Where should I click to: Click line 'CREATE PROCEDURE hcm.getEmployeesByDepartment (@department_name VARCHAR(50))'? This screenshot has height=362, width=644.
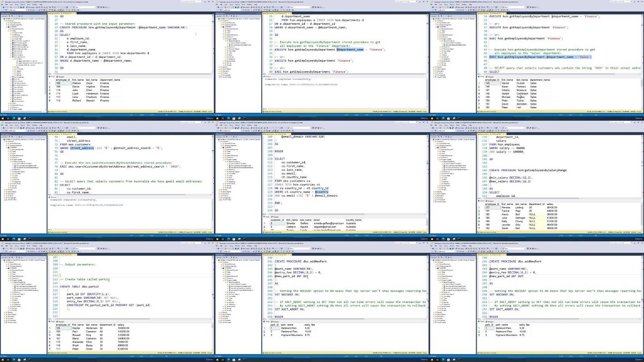(x=124, y=27)
